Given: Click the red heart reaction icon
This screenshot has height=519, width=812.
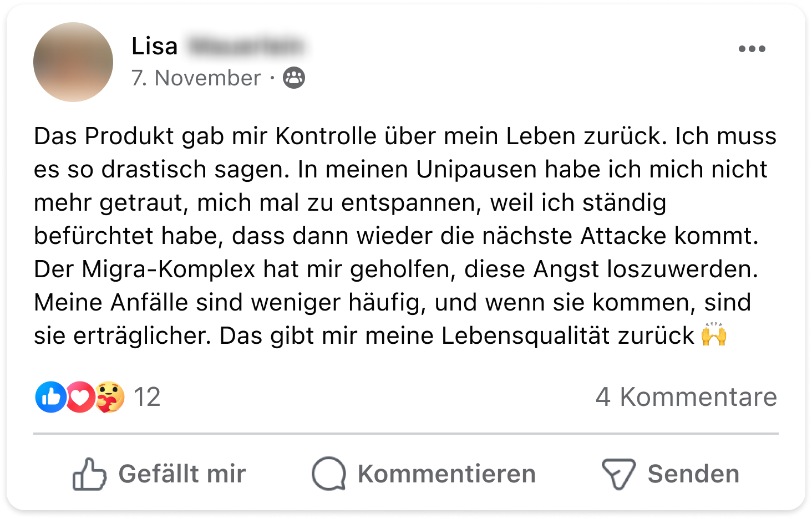Looking at the screenshot, I should (80, 397).
